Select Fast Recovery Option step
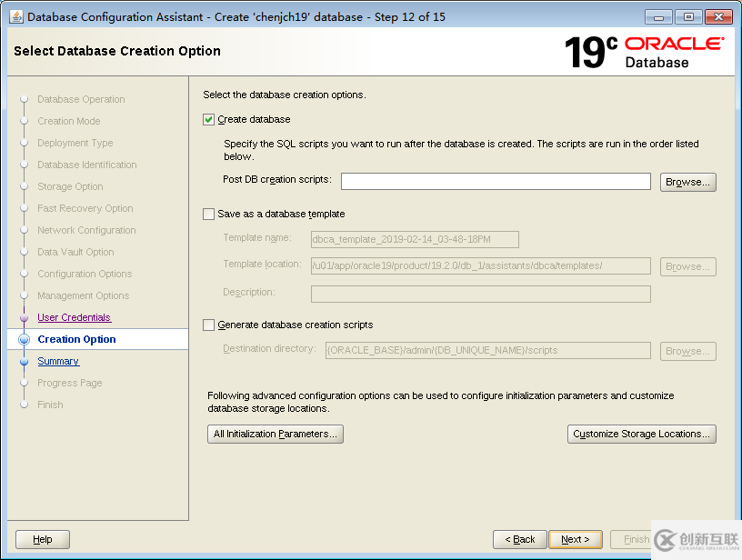Screen dimensions: 742x560 [x=85, y=208]
